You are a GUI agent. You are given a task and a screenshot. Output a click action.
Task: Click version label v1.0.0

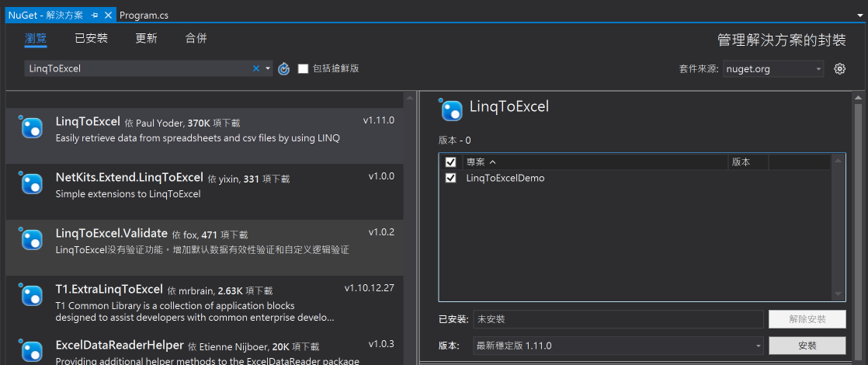[x=381, y=176]
